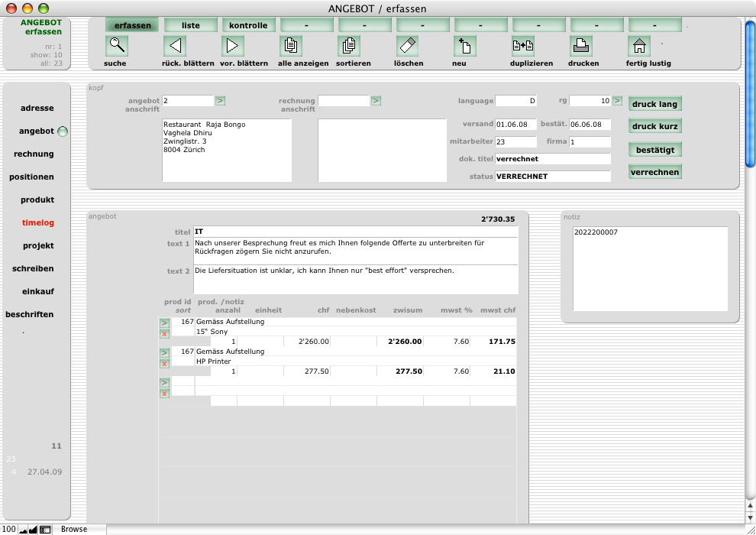Click the suche magnifying glass icon

click(x=117, y=46)
